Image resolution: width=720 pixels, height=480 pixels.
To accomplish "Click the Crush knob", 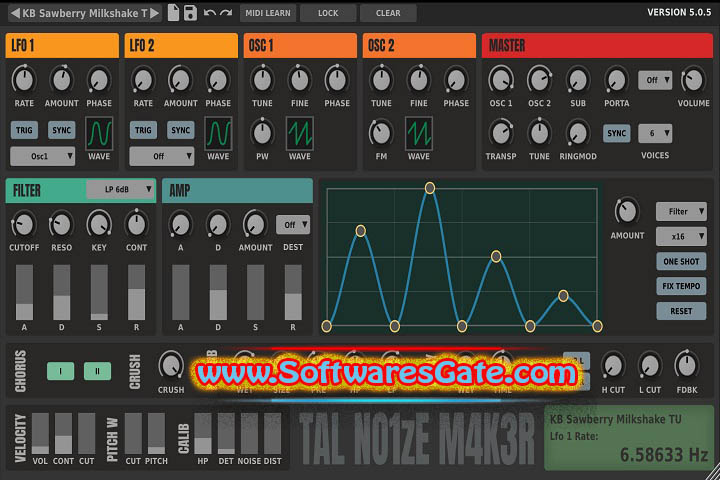I will pyautogui.click(x=171, y=366).
